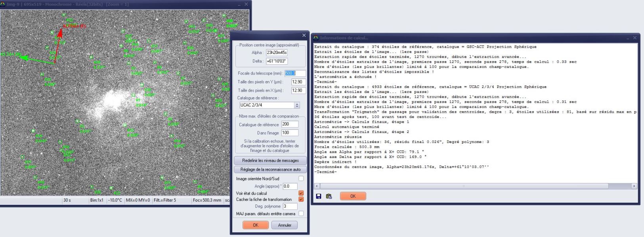Open the Catalogue de référence dropdown

tap(297, 105)
